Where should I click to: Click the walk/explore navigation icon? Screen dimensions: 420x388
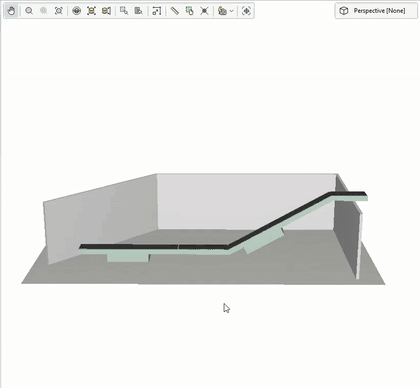pos(246,11)
